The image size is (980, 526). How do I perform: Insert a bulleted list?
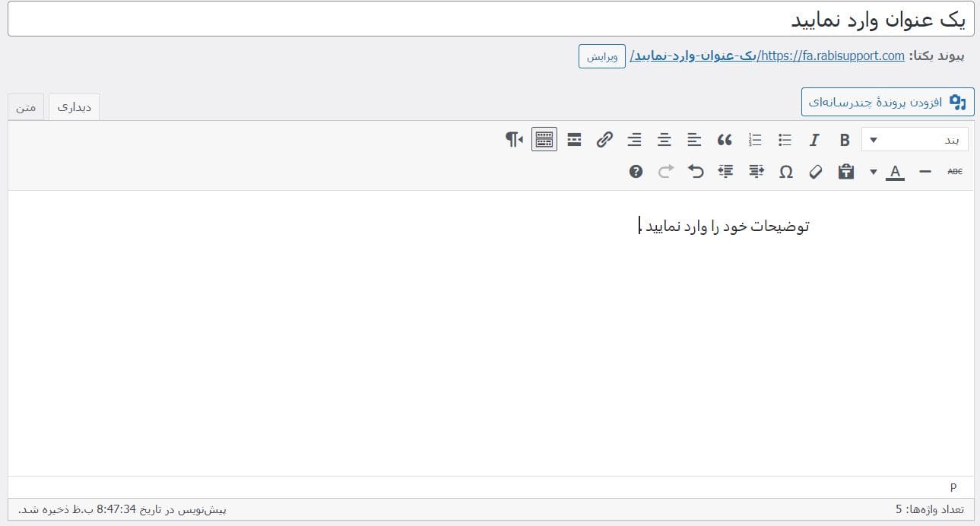[785, 140]
